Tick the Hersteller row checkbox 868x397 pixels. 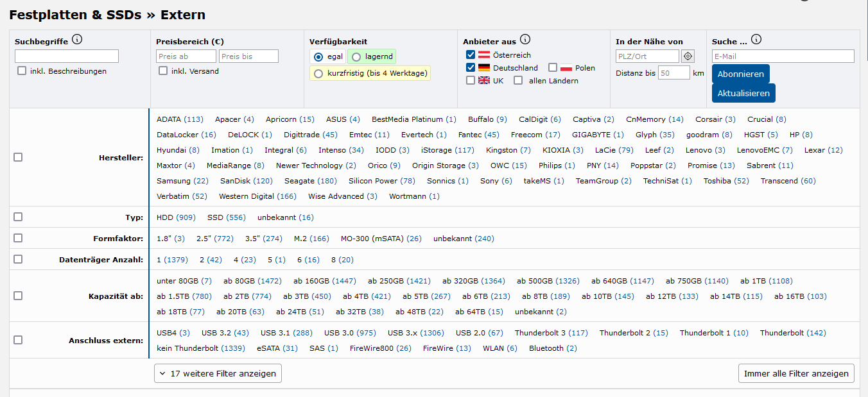tap(18, 157)
